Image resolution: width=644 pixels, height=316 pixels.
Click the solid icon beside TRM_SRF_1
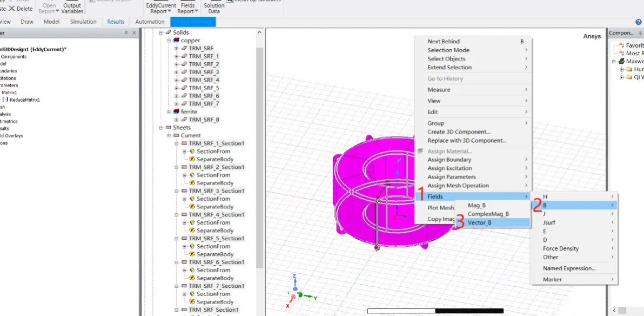pyautogui.click(x=184, y=56)
